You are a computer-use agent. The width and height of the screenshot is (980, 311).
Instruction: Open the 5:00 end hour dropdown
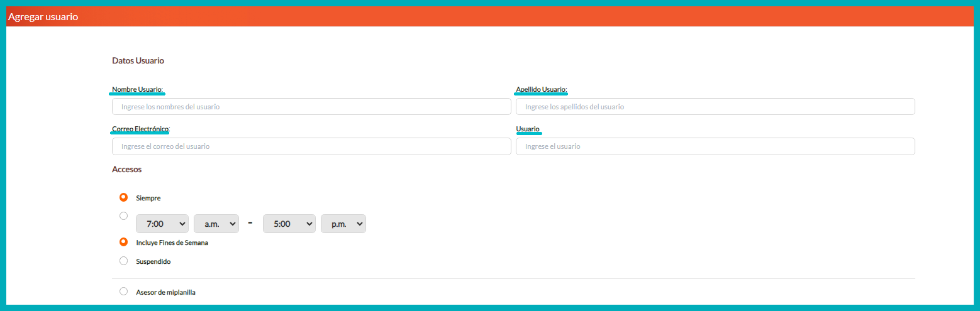(289, 224)
